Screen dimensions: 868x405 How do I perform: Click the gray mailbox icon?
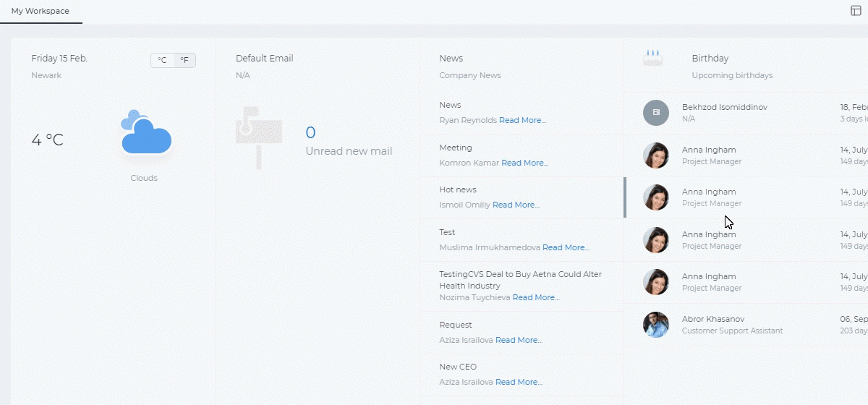point(258,137)
